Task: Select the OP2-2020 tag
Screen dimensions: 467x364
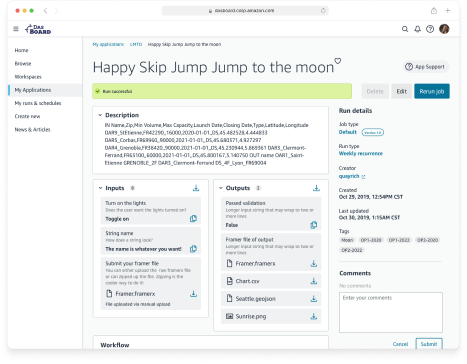Action: pyautogui.click(x=428, y=240)
